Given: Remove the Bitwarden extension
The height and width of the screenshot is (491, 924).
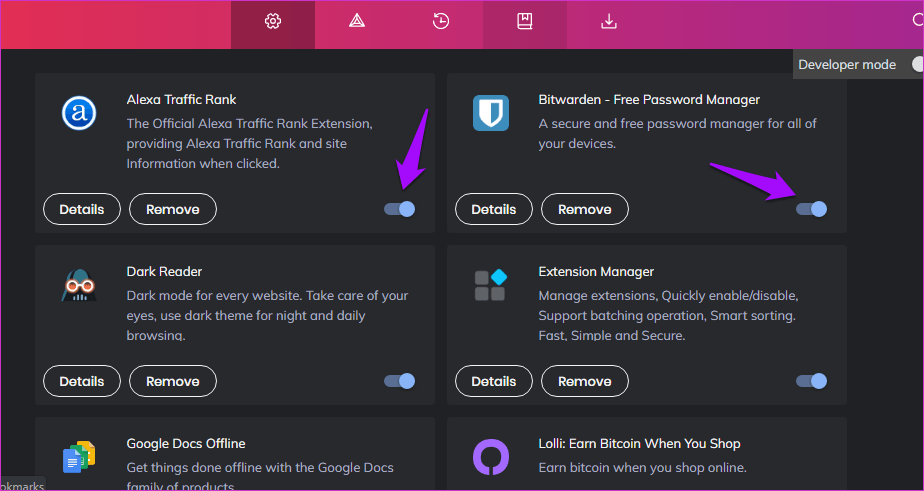Looking at the screenshot, I should 585,209.
